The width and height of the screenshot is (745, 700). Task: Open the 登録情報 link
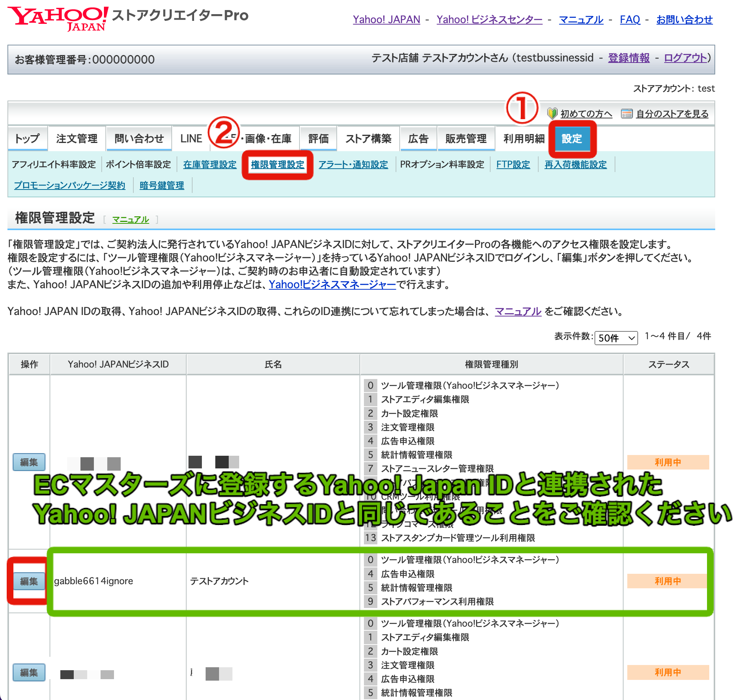628,58
